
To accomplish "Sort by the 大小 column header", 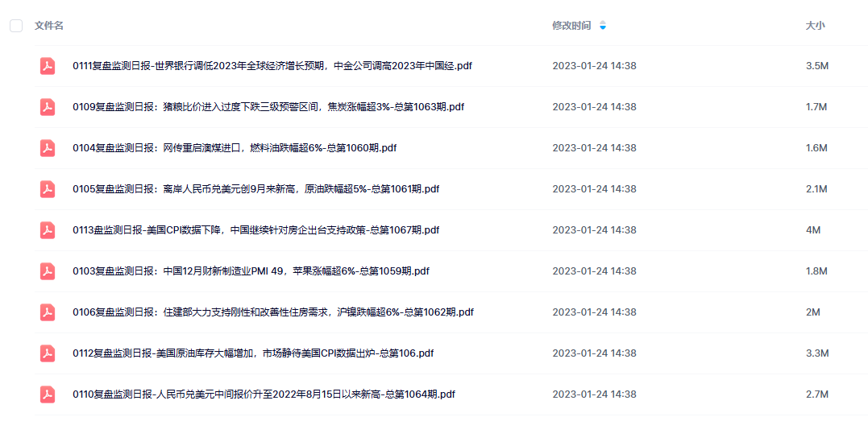I will [x=815, y=26].
